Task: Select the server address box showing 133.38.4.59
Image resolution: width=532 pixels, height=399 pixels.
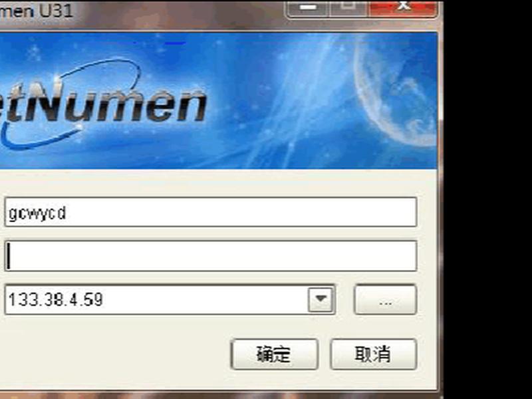Action: tap(170, 300)
